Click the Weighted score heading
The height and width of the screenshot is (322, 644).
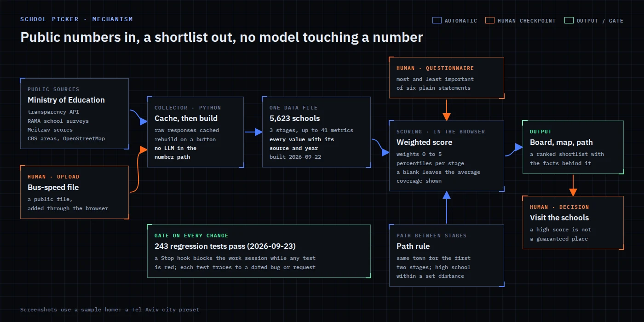pos(424,143)
